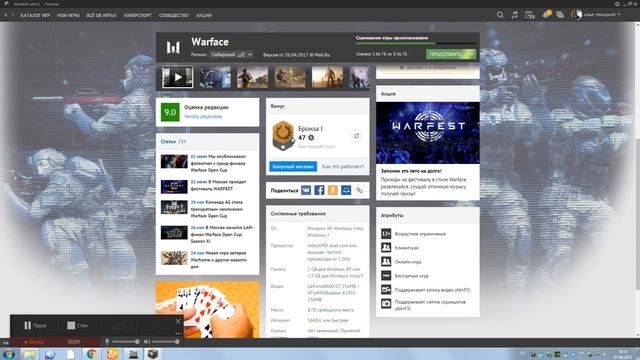Open КИБЕРСПОРТ menu

point(138,16)
